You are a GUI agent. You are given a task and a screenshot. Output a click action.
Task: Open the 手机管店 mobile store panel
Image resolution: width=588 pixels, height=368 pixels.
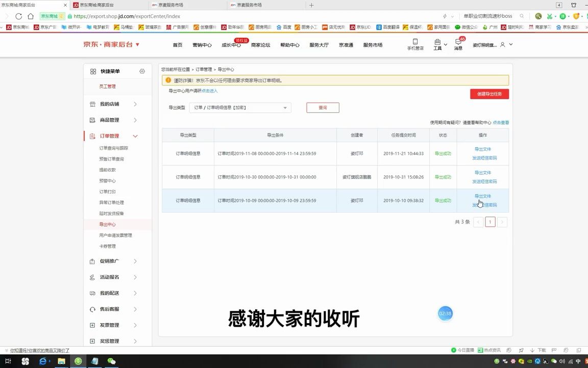[415, 45]
